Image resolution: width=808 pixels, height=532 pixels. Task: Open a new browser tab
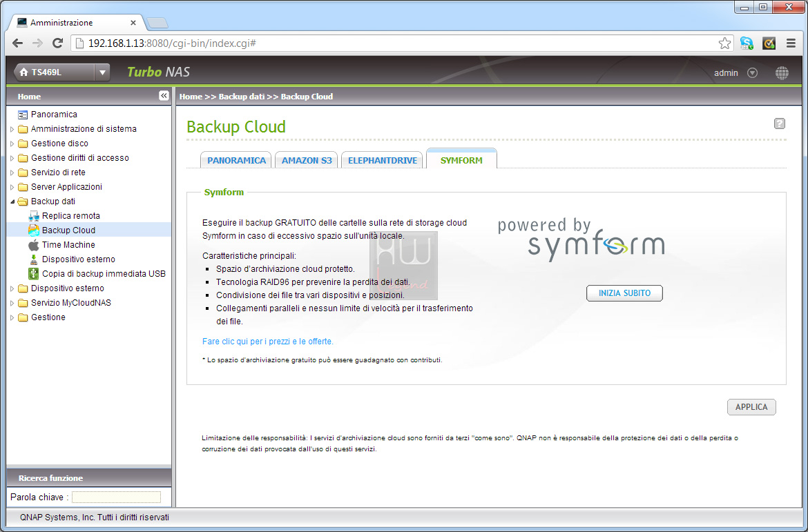[x=157, y=23]
